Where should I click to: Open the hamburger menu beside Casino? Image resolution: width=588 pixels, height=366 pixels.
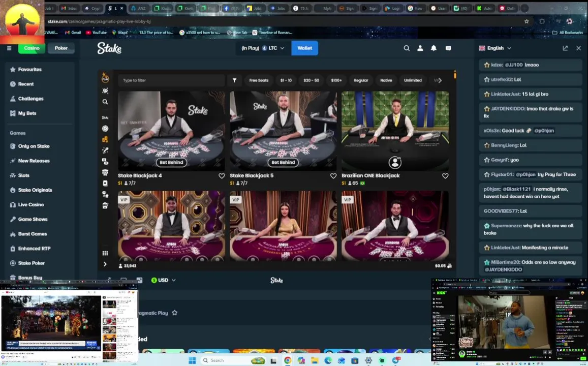pos(9,48)
